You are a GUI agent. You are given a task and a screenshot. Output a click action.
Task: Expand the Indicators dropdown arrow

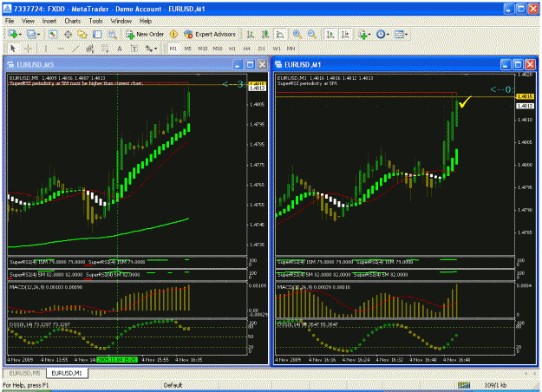[369, 35]
